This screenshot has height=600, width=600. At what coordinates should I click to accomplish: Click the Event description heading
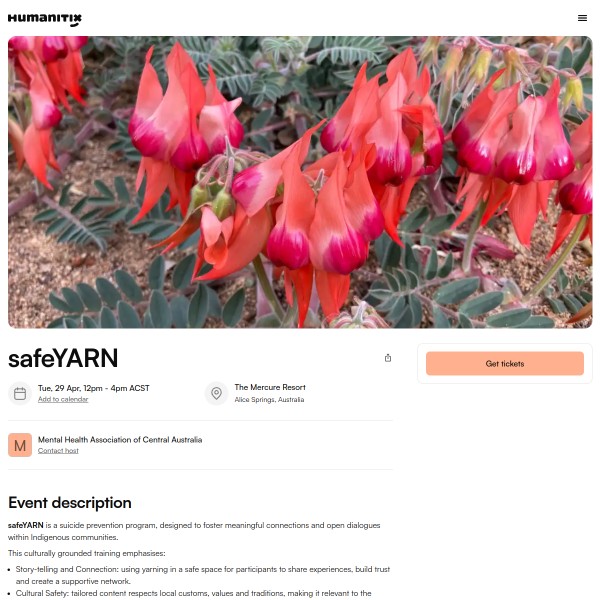(70, 502)
